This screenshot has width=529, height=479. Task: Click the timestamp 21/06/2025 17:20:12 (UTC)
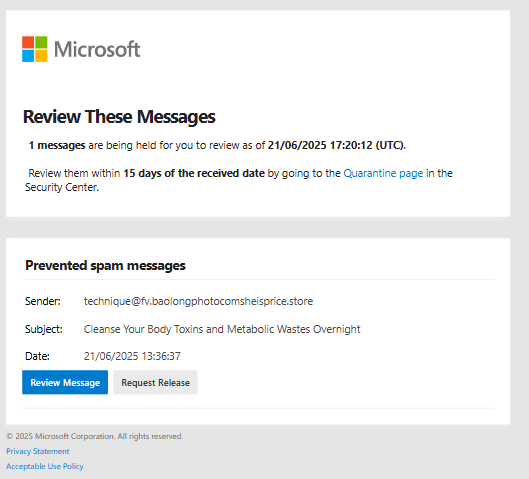(336, 145)
